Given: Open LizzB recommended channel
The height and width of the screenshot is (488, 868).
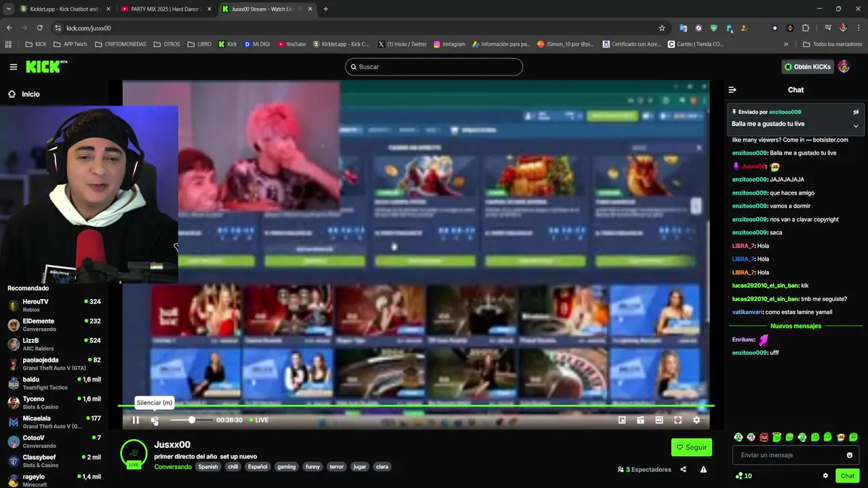Looking at the screenshot, I should click(54, 344).
